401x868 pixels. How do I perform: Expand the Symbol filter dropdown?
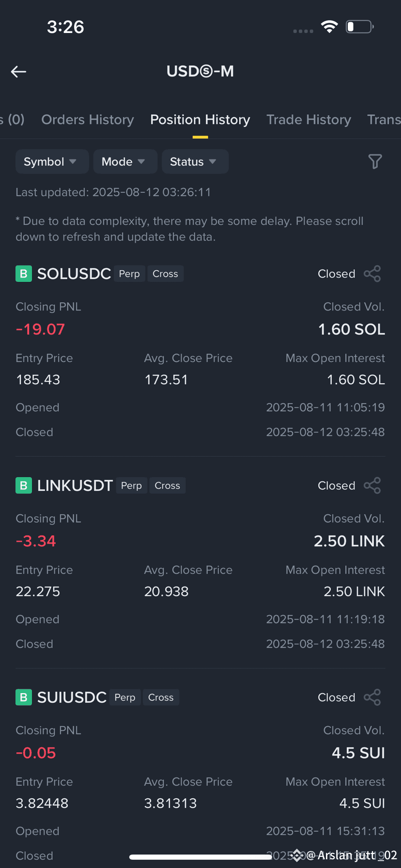52,161
